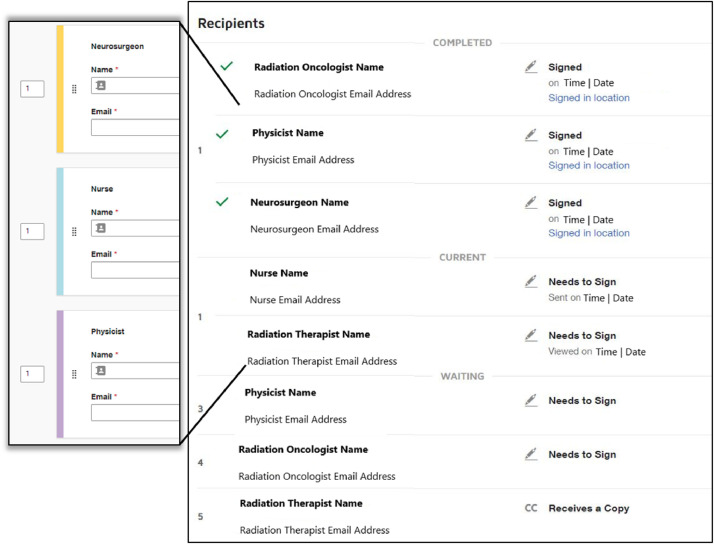Screen dimensions: 714x544
Task: Click the Nurse Email input field
Action: pos(135,270)
